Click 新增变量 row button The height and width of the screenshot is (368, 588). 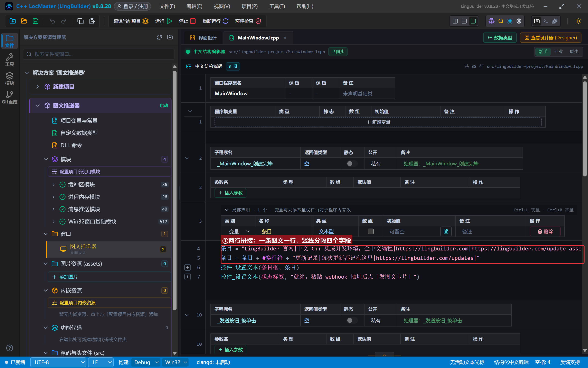click(378, 122)
